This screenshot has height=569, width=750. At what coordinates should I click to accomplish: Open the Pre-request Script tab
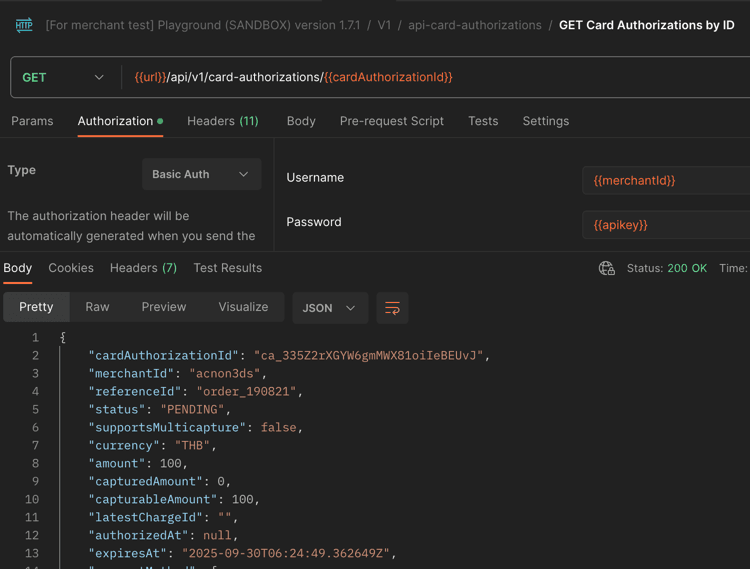[391, 121]
